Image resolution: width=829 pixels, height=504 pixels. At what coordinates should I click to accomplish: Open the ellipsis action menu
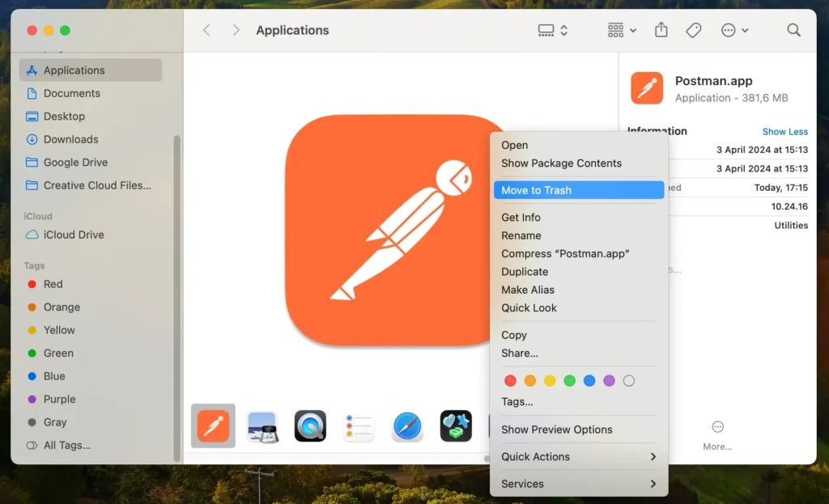(x=733, y=30)
